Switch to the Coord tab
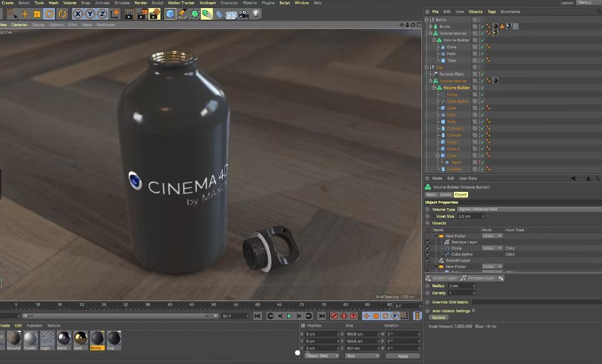602x364 pixels. tap(445, 195)
